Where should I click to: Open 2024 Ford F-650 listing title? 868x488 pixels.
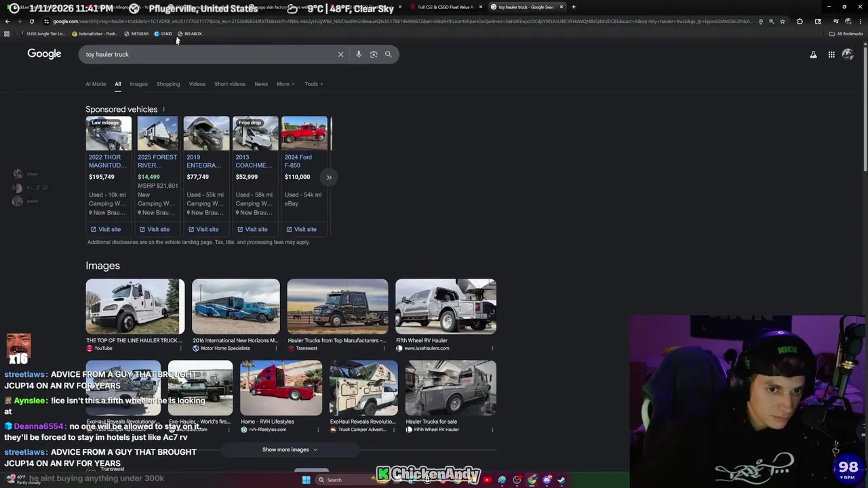click(x=298, y=161)
